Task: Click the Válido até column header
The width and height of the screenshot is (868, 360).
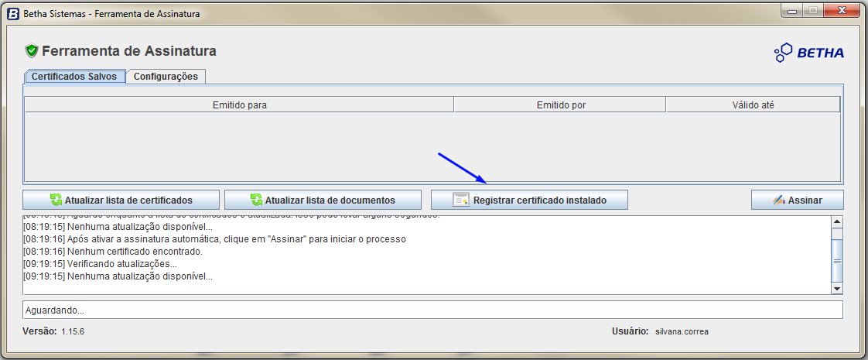Action: click(x=753, y=105)
